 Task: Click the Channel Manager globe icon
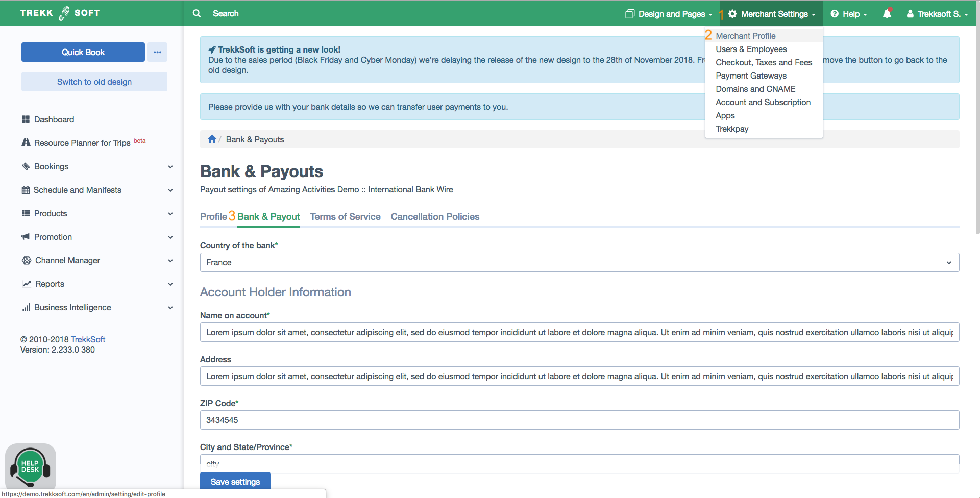point(27,260)
